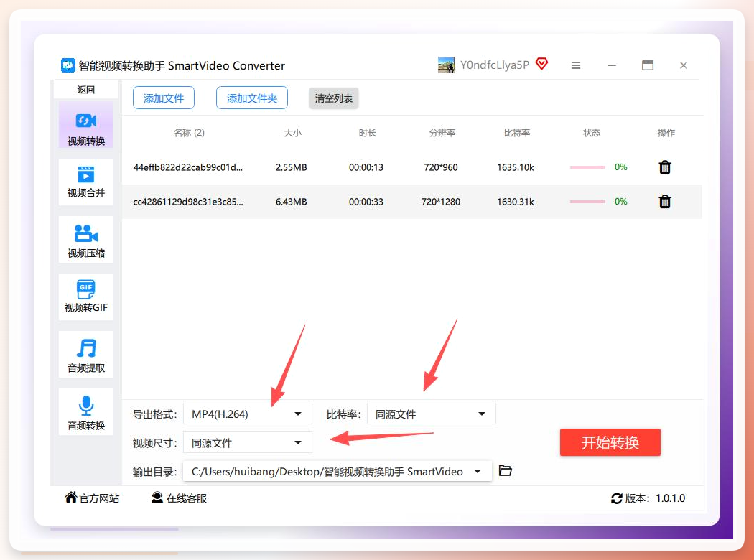Maximize the SmartVideo Converter window
The width and height of the screenshot is (754, 560).
click(x=648, y=65)
